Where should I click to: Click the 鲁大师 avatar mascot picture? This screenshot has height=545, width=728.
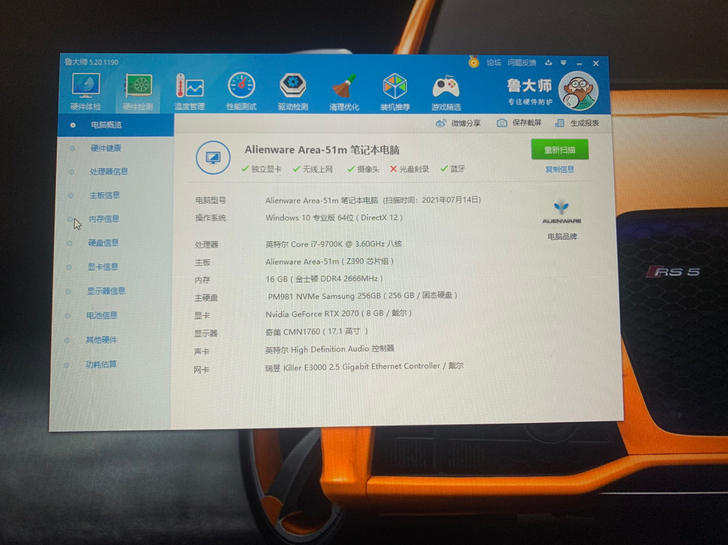tap(577, 92)
